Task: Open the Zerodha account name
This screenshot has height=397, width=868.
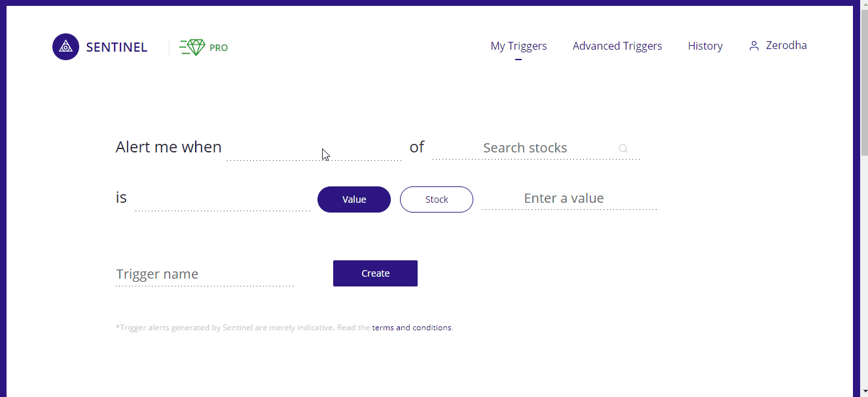Action: point(786,46)
